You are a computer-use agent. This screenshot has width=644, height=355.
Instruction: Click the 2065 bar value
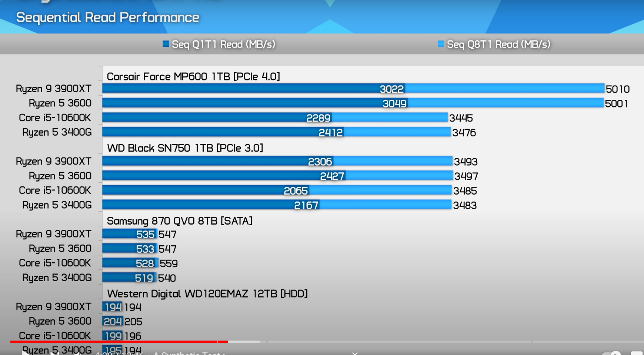(x=296, y=190)
